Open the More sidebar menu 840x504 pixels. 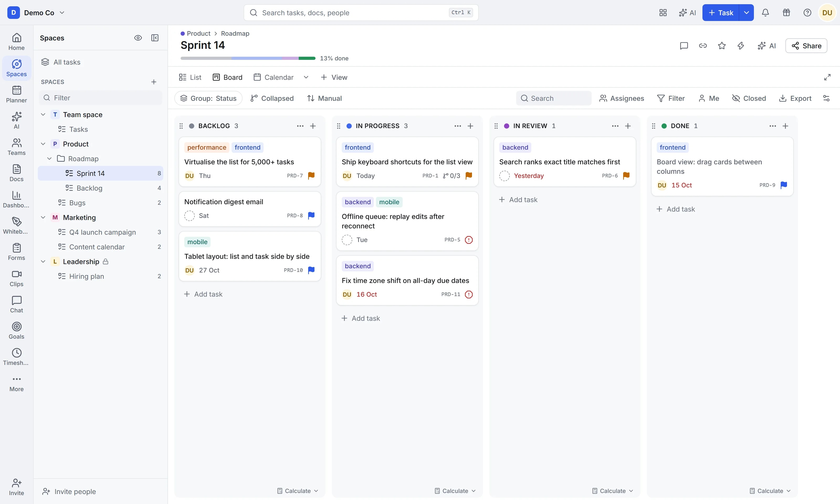pos(16,383)
